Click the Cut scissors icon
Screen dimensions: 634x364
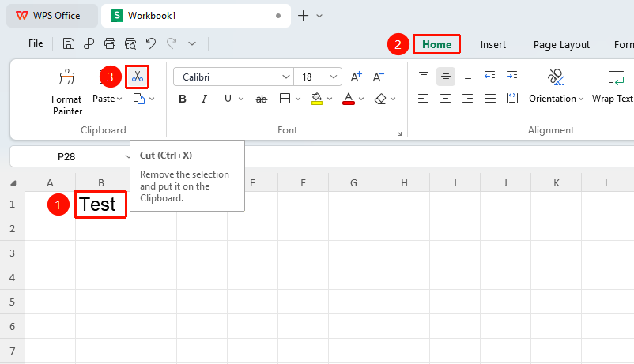(138, 77)
